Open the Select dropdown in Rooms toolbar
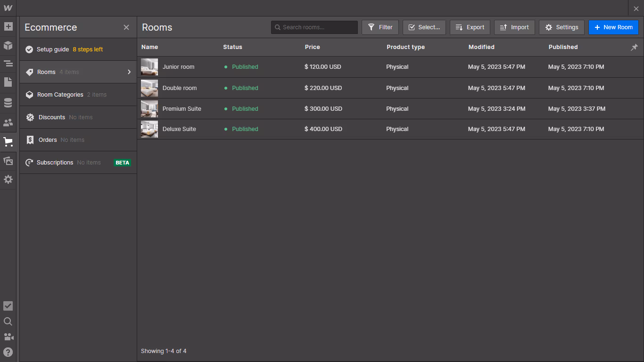 [x=424, y=27]
